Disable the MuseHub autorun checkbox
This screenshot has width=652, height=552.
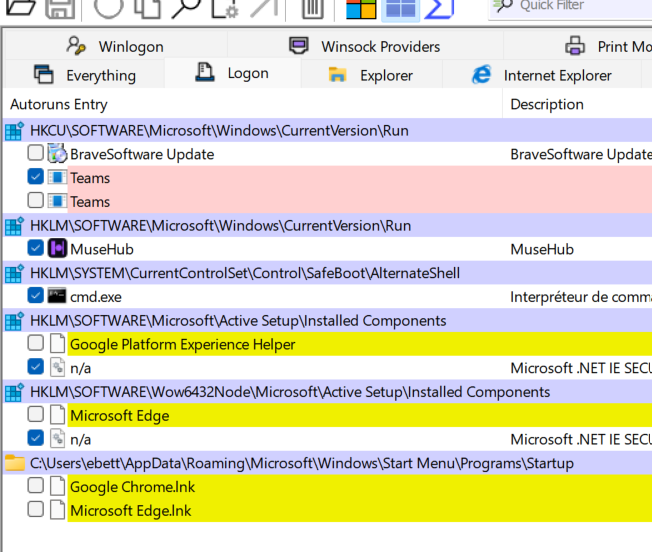click(35, 248)
